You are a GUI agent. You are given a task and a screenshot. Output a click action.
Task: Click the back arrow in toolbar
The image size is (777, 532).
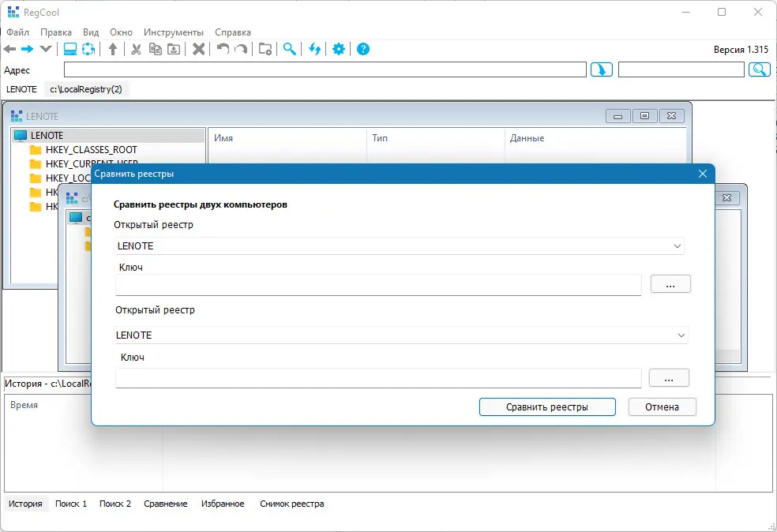click(10, 49)
